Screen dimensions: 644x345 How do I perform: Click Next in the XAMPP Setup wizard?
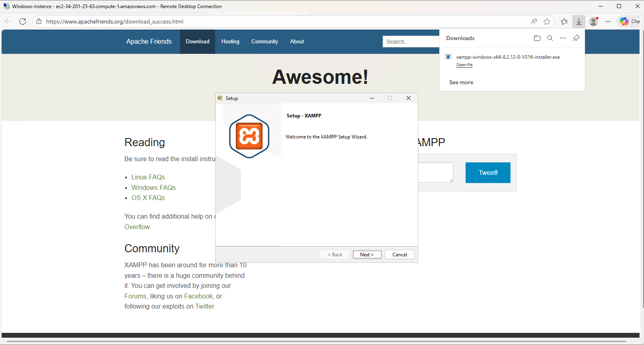pos(367,254)
